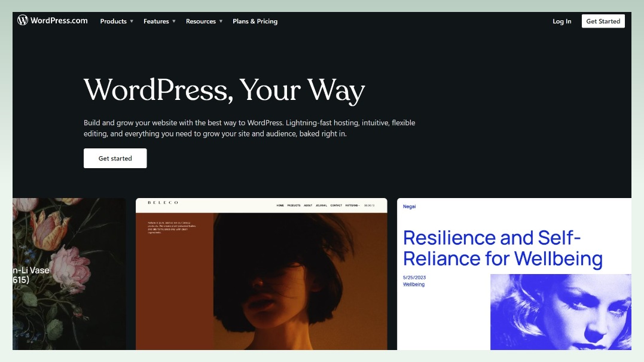Open the blue duotone woman portrait image
The width and height of the screenshot is (644, 362).
[x=561, y=312]
